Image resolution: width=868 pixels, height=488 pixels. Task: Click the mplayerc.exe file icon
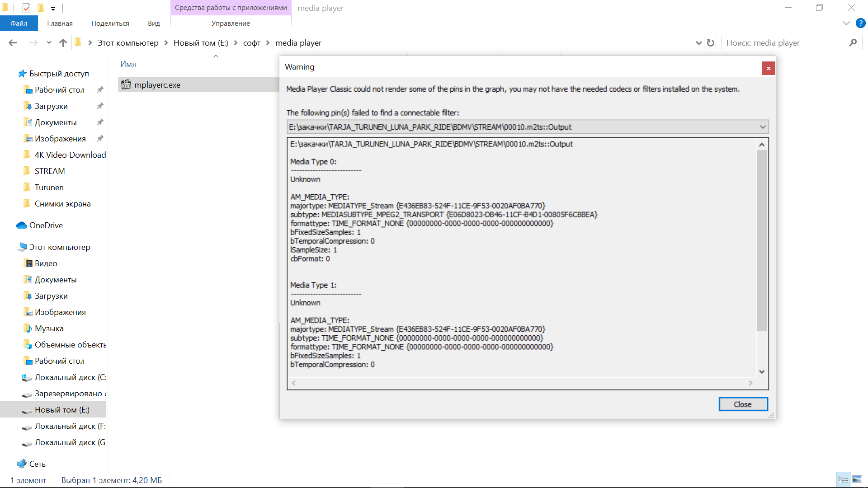(126, 84)
